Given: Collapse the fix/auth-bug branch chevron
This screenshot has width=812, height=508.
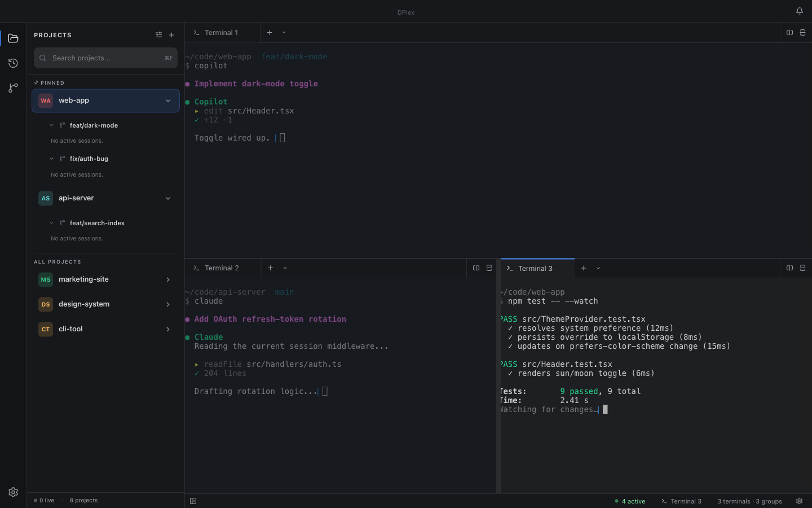Looking at the screenshot, I should (51, 159).
